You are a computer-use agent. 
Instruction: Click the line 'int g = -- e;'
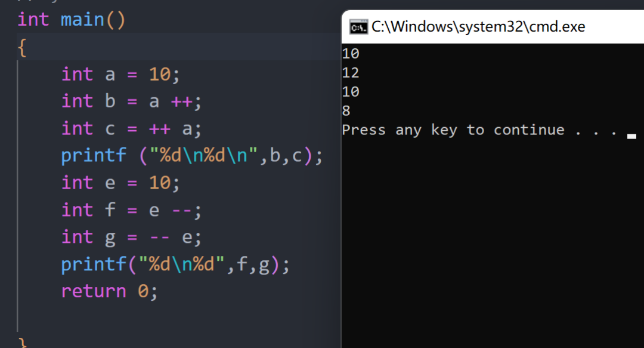tap(131, 237)
